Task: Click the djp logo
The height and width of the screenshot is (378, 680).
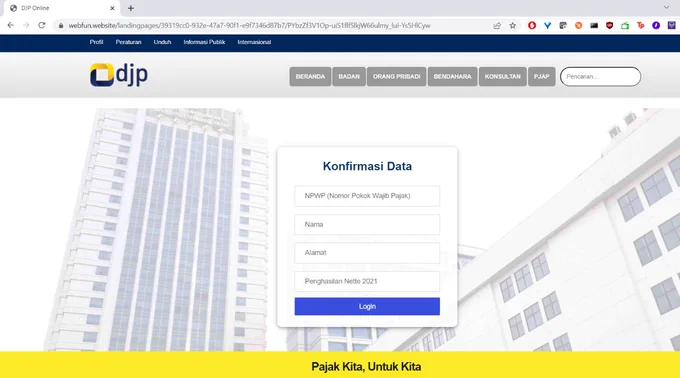Action: 119,75
